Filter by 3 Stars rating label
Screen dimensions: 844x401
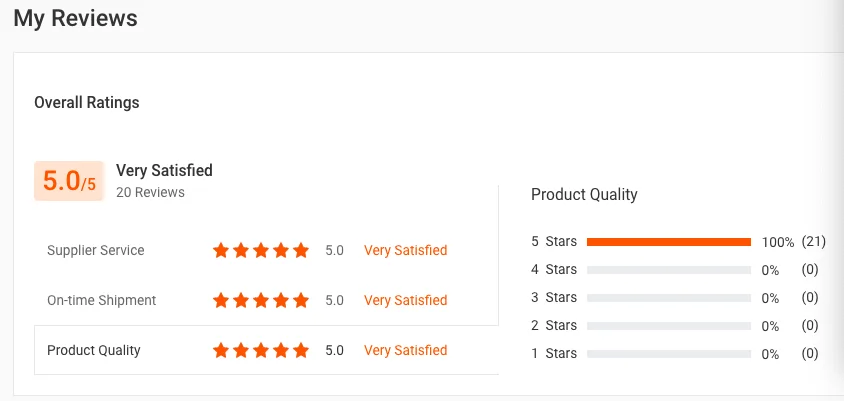point(554,298)
